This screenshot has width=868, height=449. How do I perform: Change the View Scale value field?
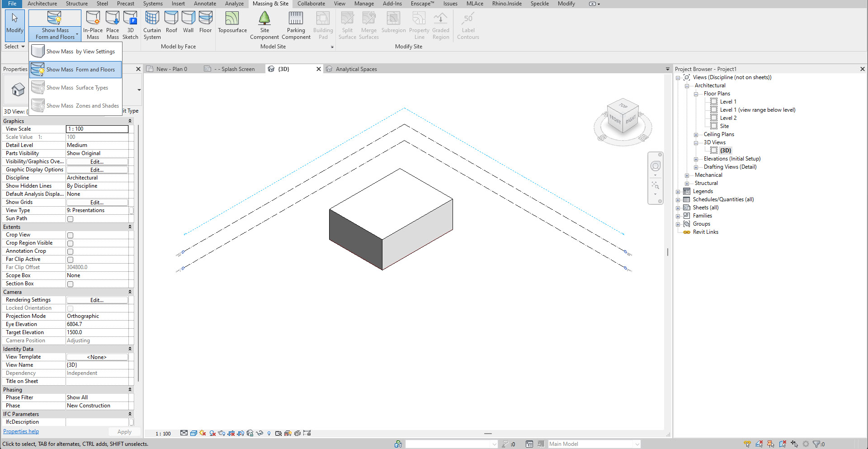tap(97, 129)
